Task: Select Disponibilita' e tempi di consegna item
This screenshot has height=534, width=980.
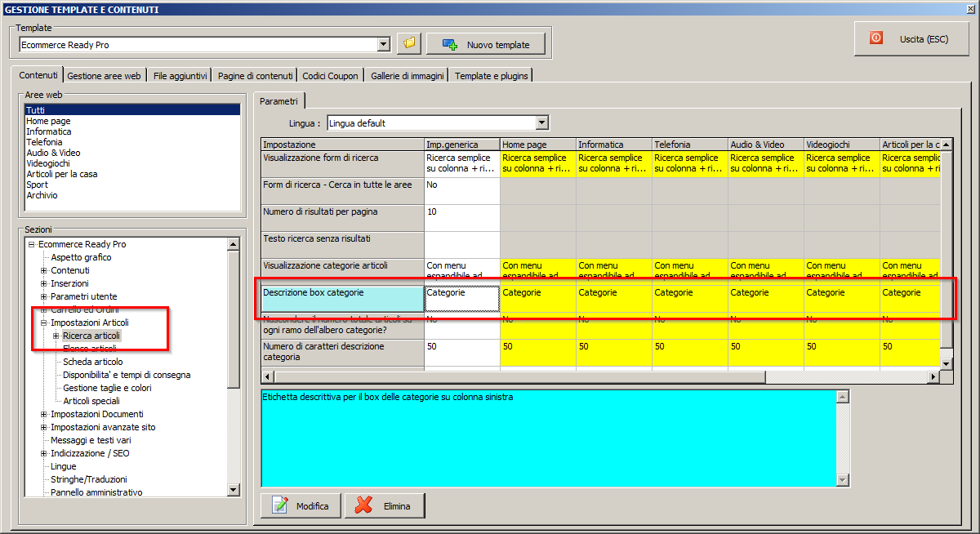Action: coord(127,375)
